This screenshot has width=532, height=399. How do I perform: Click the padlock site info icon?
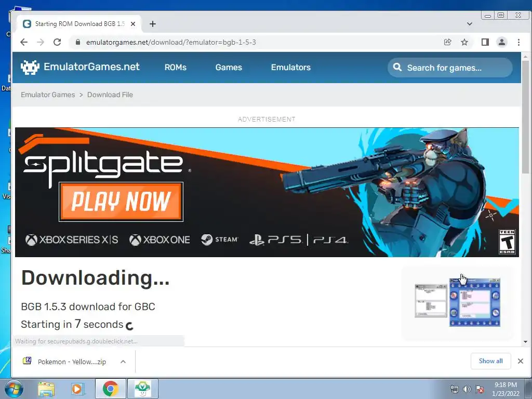[78, 42]
